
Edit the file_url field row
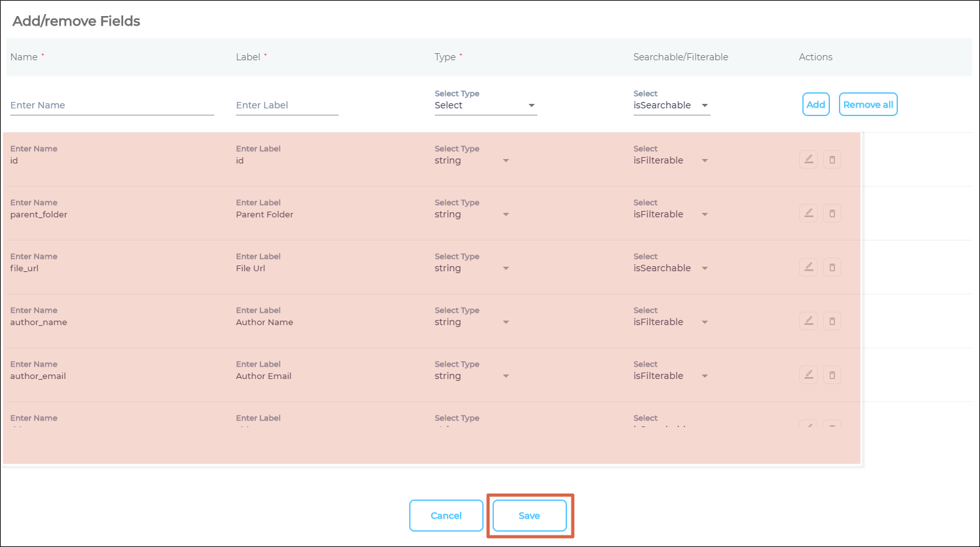point(809,267)
